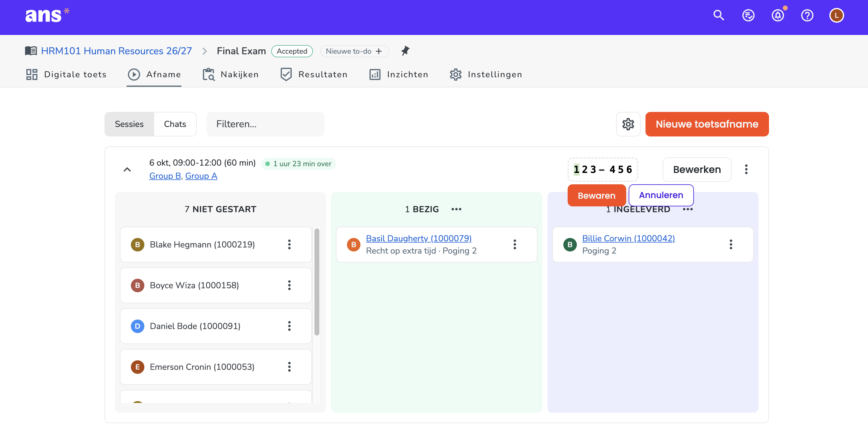This screenshot has width=868, height=433.
Task: Switch to the Chats toggle
Action: tap(175, 124)
